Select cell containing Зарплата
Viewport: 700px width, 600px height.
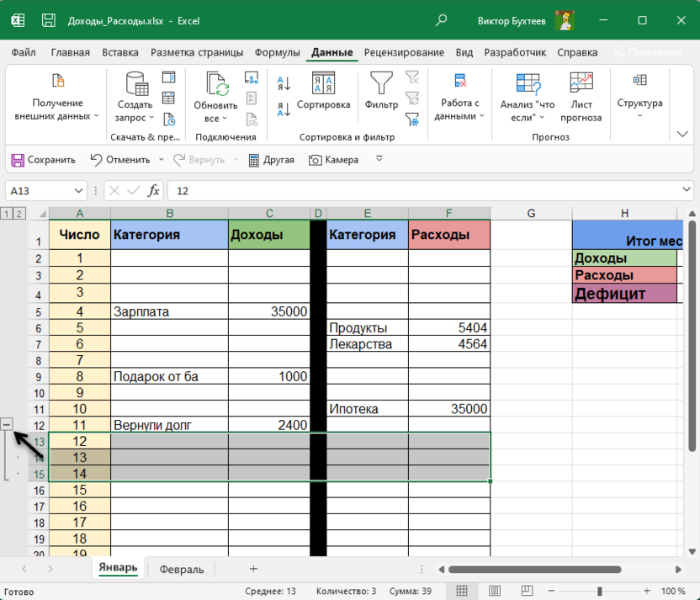pyautogui.click(x=168, y=311)
